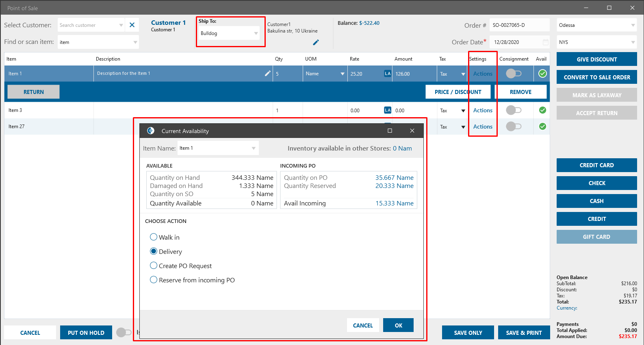Open the Customer 1 link
Screen dimensions: 644x345
click(168, 23)
